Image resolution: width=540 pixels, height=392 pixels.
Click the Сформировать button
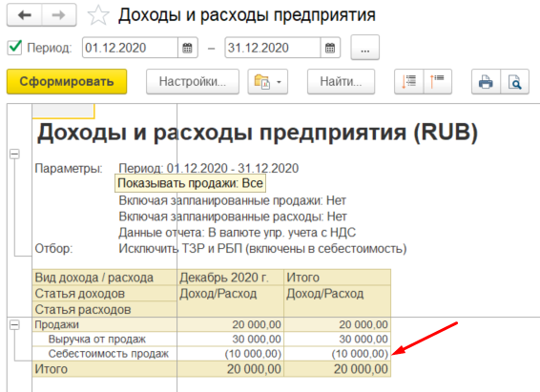point(67,82)
